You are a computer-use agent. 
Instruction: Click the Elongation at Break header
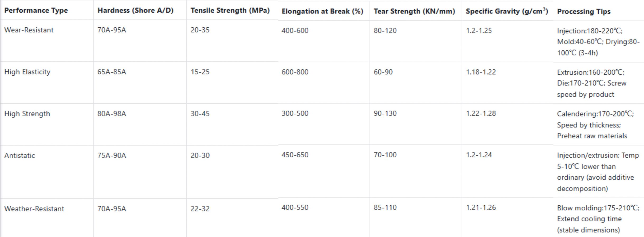322,11
